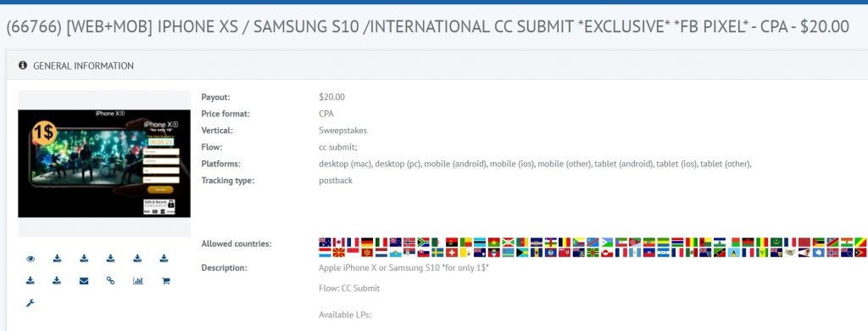Click the Sweepstakes vertical value
868x331 pixels.
(x=342, y=131)
